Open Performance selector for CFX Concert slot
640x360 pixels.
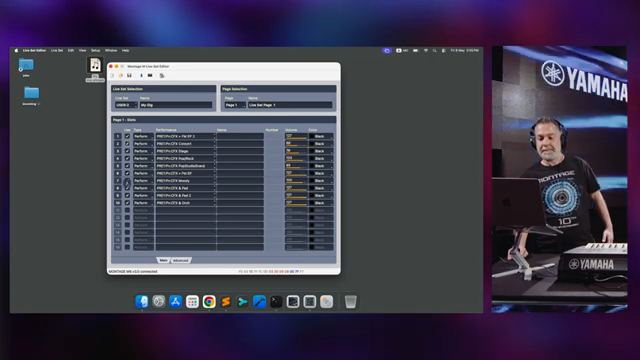click(x=186, y=144)
